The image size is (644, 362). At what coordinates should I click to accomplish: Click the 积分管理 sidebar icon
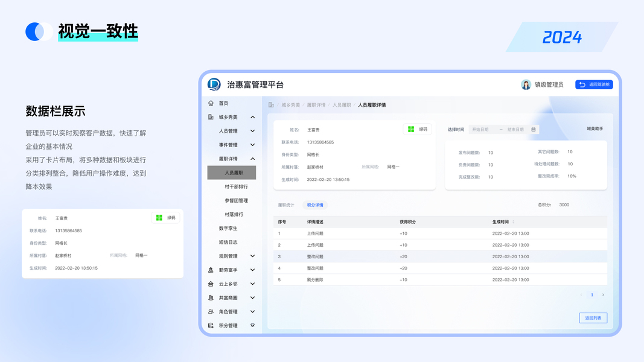point(211,325)
